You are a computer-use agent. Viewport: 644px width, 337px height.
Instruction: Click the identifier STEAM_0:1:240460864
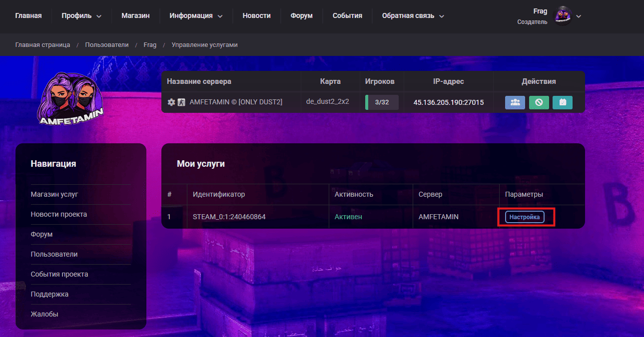(x=229, y=217)
